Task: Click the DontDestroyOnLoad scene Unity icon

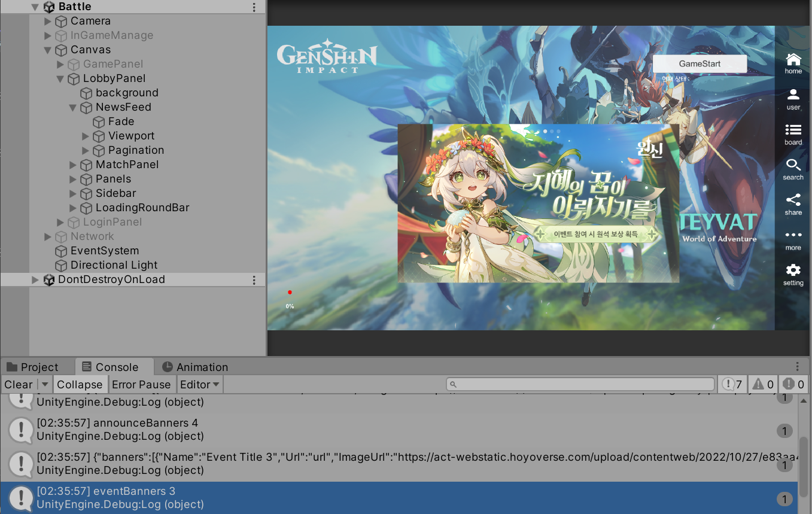Action: 49,280
